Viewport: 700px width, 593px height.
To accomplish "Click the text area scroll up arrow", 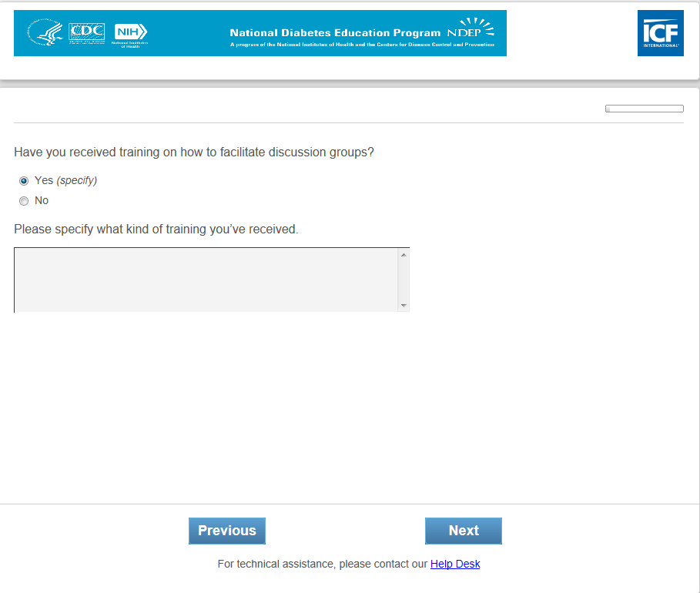I will (404, 255).
